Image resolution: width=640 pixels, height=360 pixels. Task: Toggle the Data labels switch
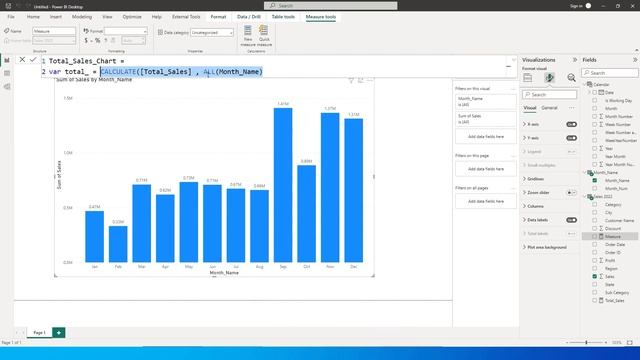[571, 220]
